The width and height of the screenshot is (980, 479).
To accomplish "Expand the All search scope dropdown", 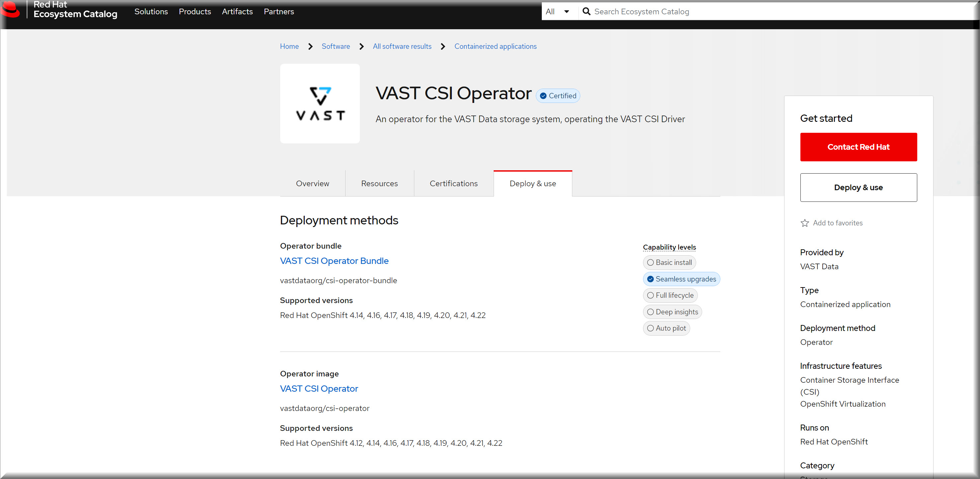I will [558, 12].
